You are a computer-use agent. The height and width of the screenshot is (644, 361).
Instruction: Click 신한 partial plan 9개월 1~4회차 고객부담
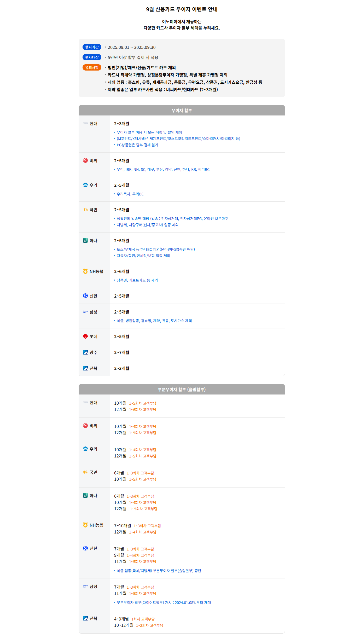134,555
